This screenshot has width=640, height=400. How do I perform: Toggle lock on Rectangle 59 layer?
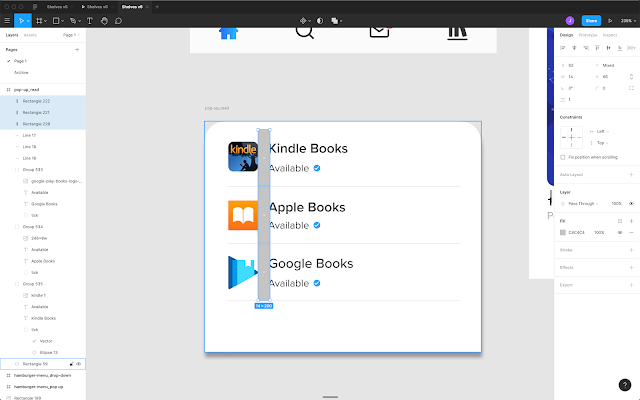[71, 364]
